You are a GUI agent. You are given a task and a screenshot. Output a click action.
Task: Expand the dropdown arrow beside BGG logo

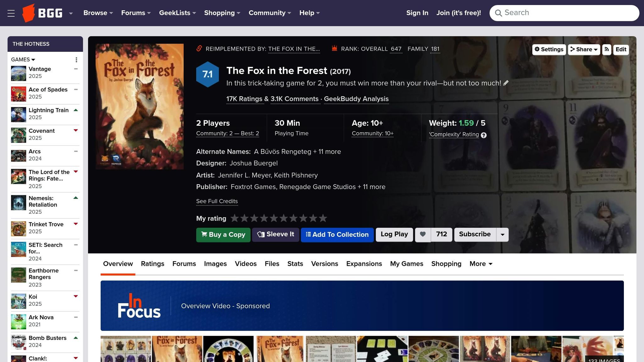(x=71, y=14)
